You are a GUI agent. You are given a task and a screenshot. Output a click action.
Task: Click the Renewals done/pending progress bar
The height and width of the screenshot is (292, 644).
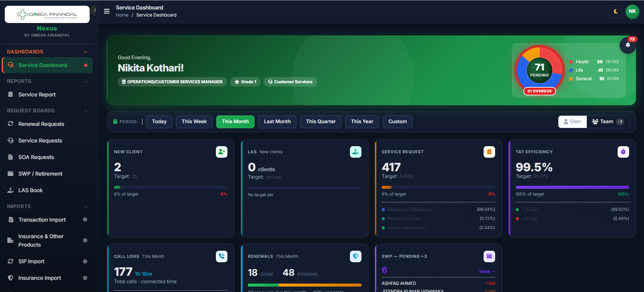tap(305, 285)
